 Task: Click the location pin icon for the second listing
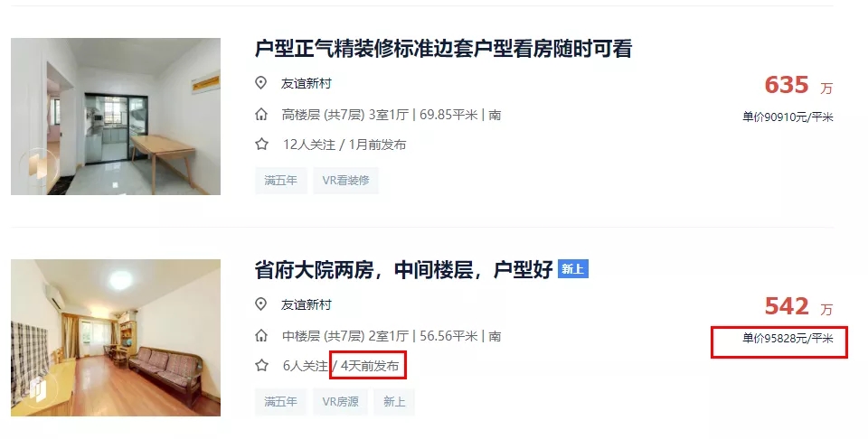pos(260,304)
